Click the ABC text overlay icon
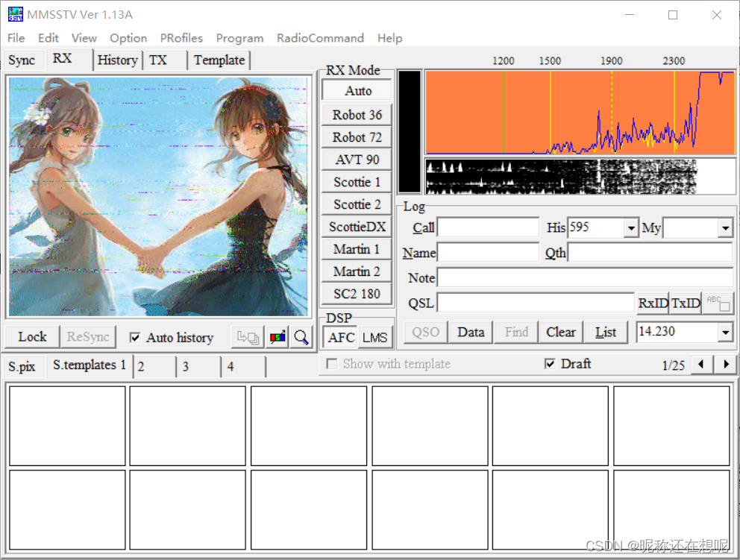 pos(718,303)
